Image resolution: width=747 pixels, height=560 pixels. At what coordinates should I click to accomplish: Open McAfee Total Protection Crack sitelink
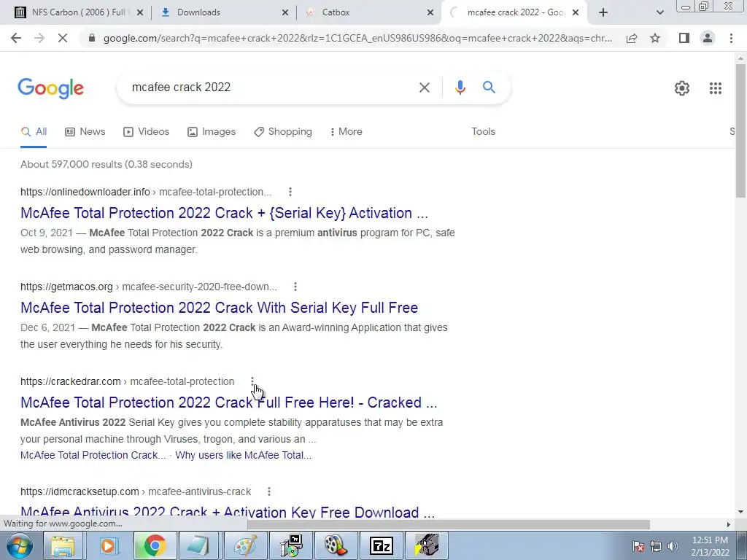[x=93, y=455]
